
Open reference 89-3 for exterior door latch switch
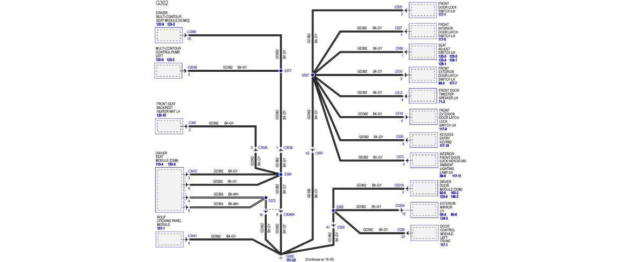pyautogui.click(x=442, y=83)
